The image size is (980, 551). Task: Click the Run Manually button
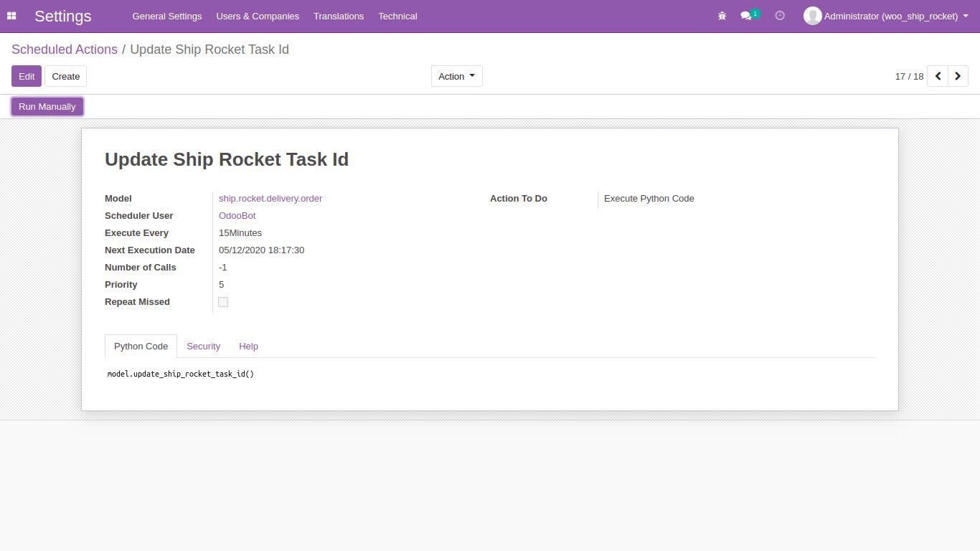pos(47,106)
